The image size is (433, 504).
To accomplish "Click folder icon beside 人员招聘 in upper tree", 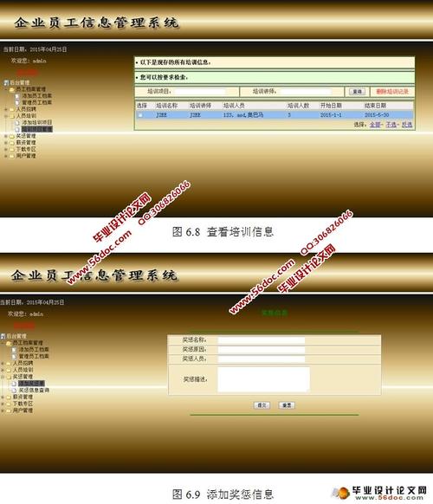I will [x=12, y=109].
